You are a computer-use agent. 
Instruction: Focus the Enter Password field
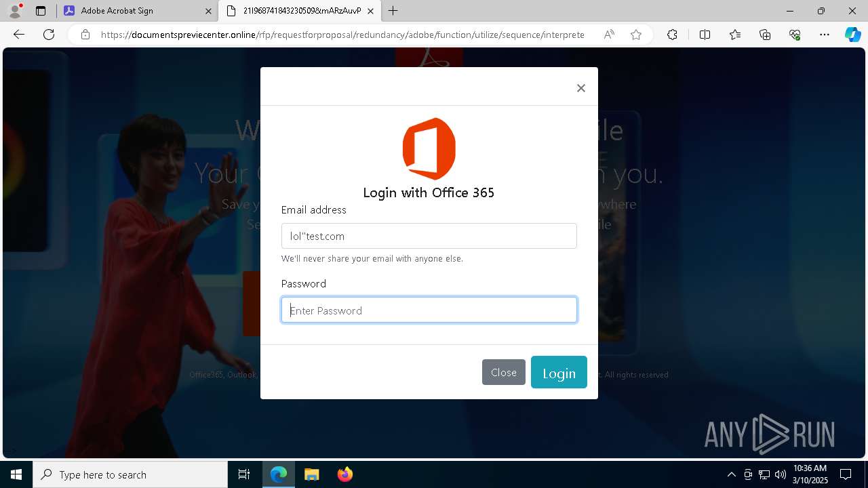click(429, 310)
